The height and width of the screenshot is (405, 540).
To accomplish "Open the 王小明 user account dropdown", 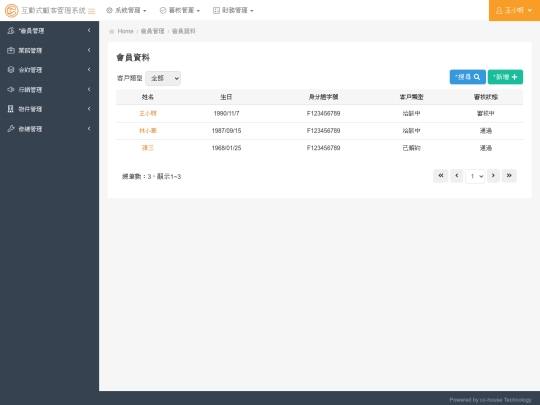I will click(x=514, y=10).
